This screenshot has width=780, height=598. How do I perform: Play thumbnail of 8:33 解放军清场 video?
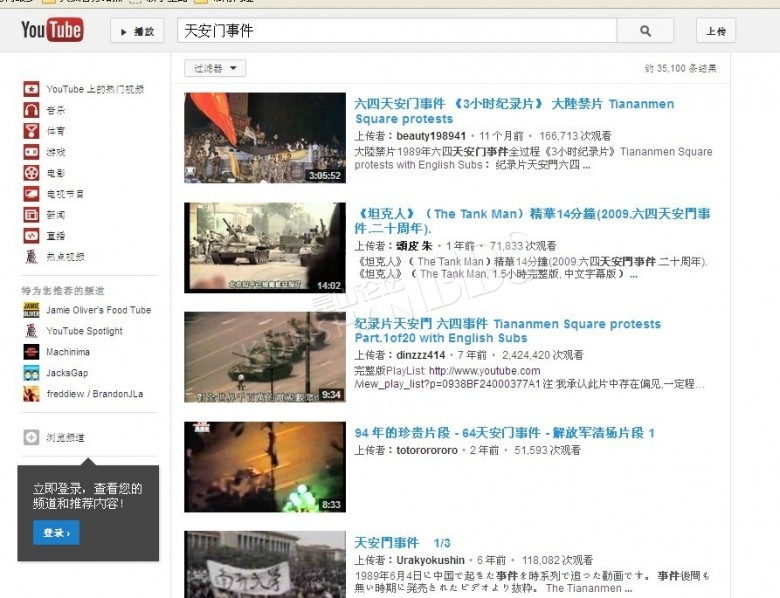[265, 467]
